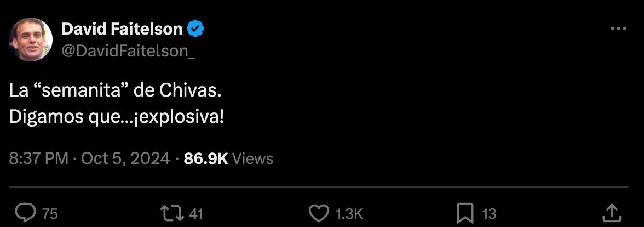This screenshot has width=644, height=227.
Task: Click the Oct 5, 2024 date
Action: pyautogui.click(x=125, y=158)
